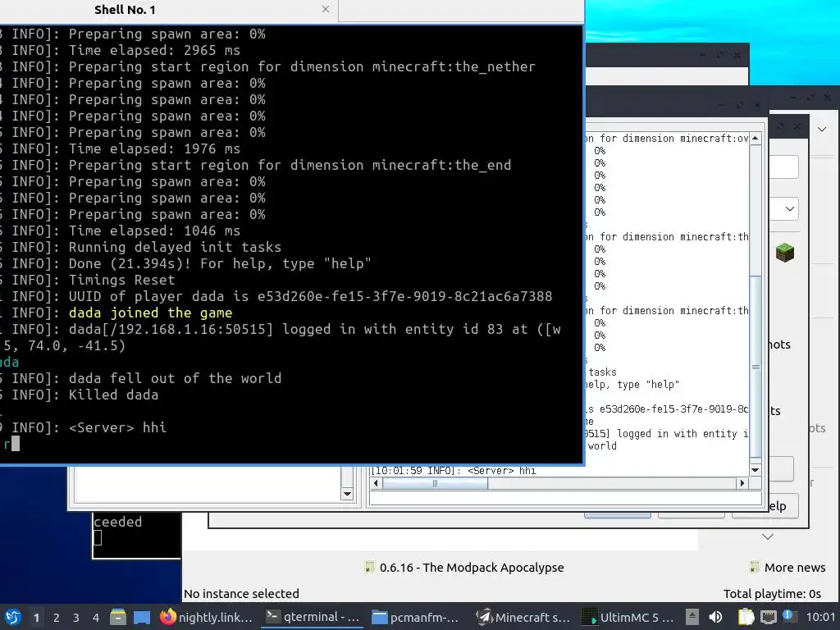Focus the text field in UltimMC window
Viewport: 840px width, 630px height.
[x=783, y=167]
